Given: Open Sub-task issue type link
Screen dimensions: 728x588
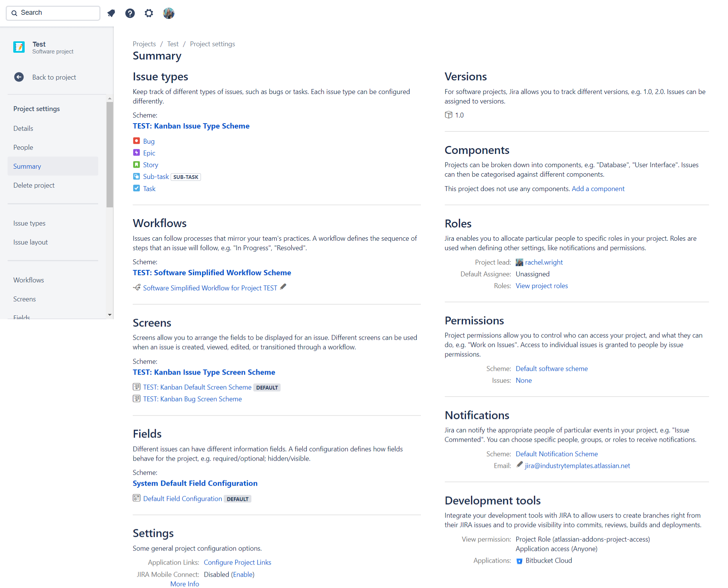Looking at the screenshot, I should [156, 176].
